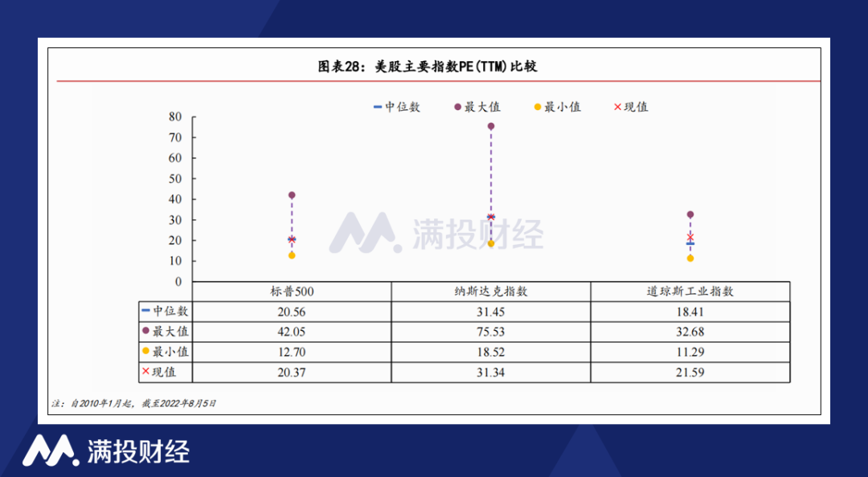Click the cell value 21.59
Image resolution: width=868 pixels, height=477 pixels.
click(x=690, y=373)
